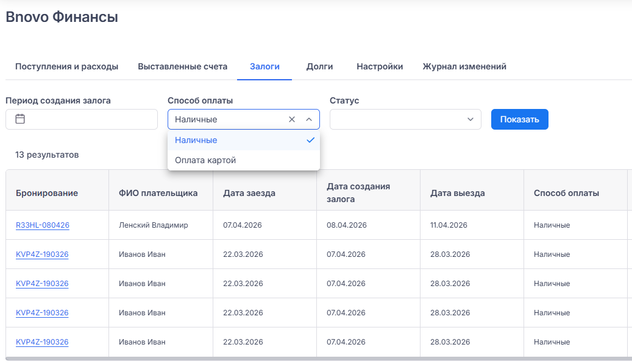Collapse the Способ оплаты dropdown chevron
Screen dimensions: 632x364
click(x=308, y=119)
